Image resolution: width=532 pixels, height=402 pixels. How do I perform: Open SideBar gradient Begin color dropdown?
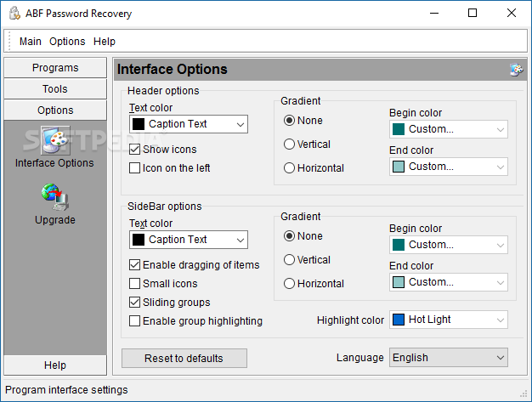coord(449,245)
